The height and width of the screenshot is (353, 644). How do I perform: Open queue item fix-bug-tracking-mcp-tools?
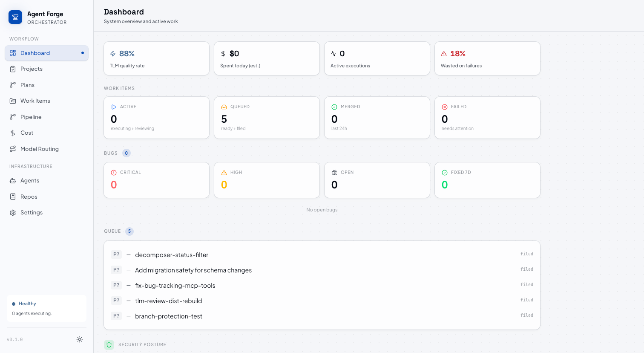pyautogui.click(x=322, y=285)
